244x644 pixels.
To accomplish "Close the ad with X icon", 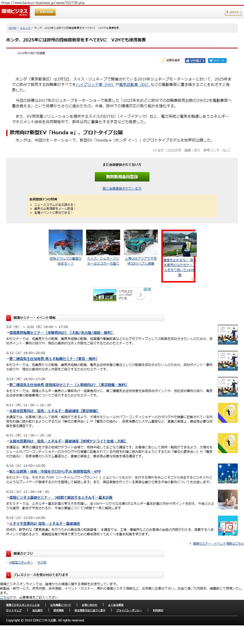I will 149,289.
